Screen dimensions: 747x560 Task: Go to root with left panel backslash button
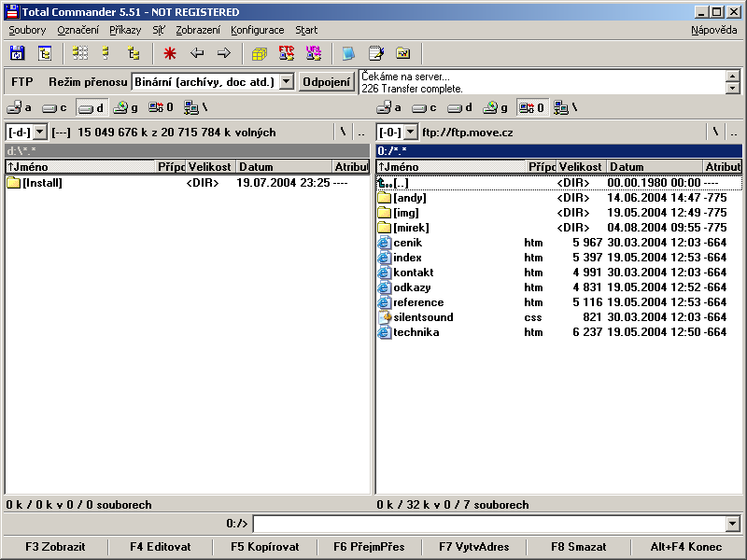tap(343, 132)
